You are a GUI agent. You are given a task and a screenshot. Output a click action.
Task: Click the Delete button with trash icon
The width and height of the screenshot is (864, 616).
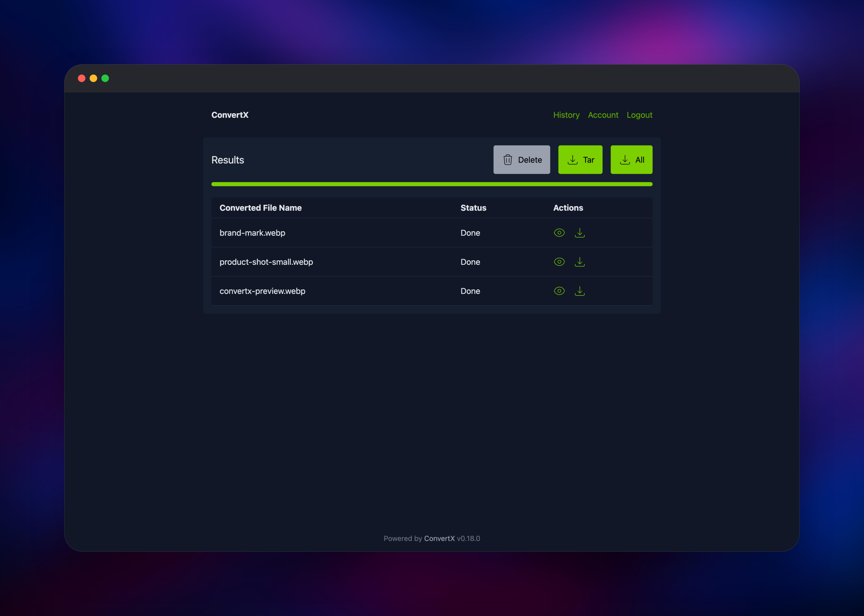pos(522,160)
